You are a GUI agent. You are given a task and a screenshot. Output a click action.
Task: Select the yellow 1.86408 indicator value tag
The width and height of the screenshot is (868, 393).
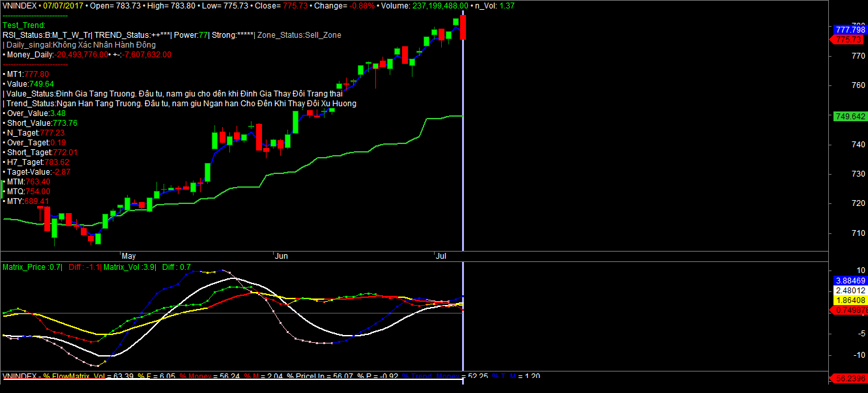[x=850, y=300]
